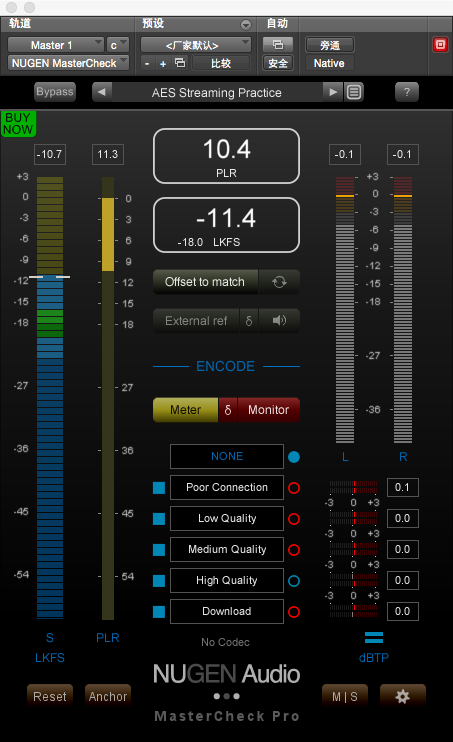
Task: Click the AES Streaming Practice preset name
Action: 217,92
